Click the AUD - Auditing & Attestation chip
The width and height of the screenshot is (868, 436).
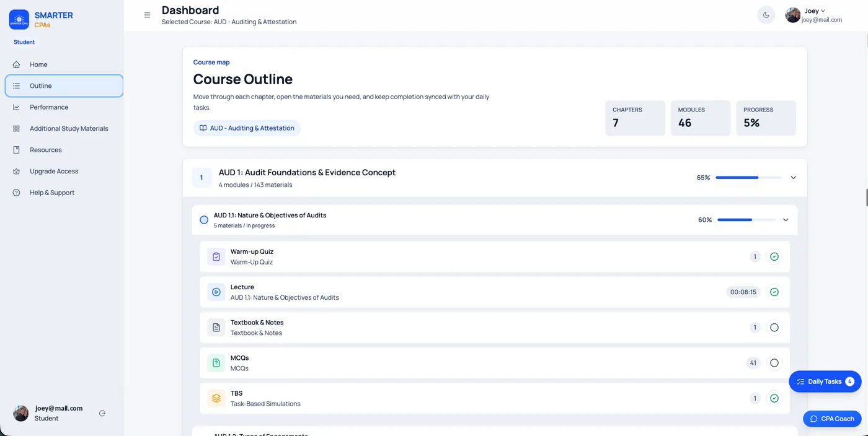[x=247, y=128]
